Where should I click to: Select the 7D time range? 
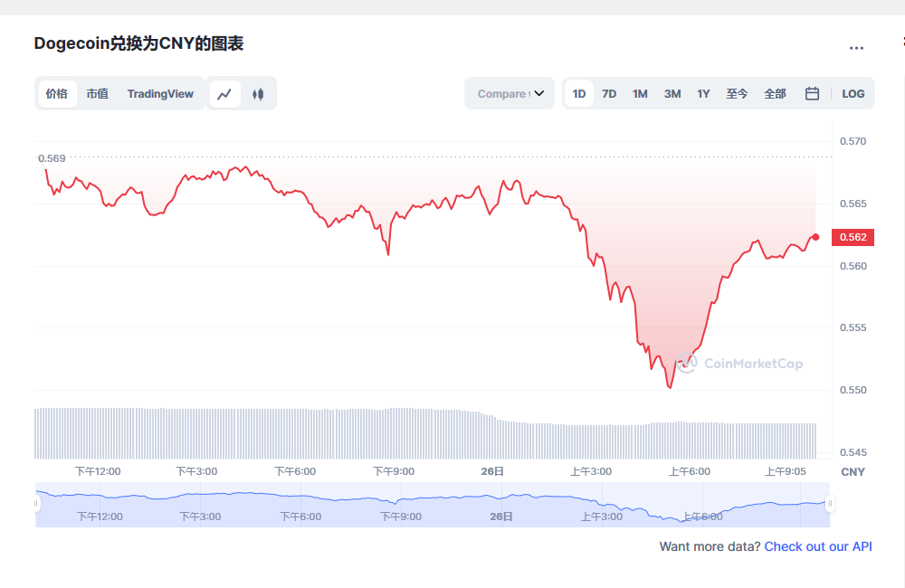(609, 94)
